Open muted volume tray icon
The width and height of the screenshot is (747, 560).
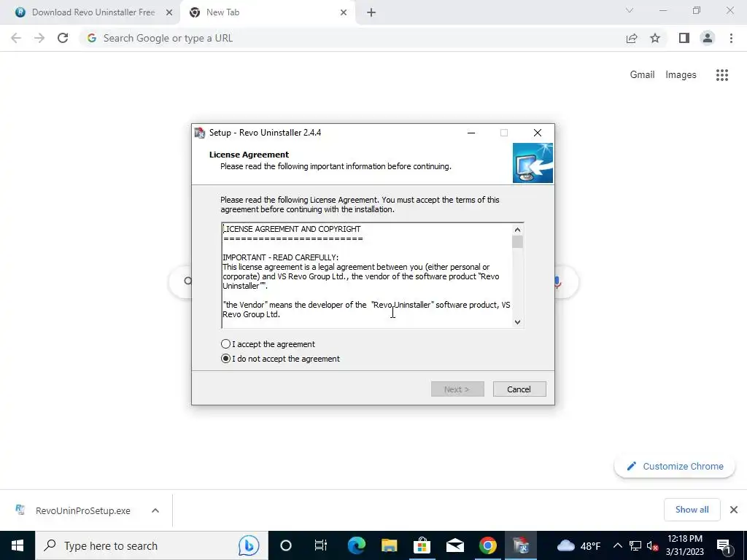point(652,545)
